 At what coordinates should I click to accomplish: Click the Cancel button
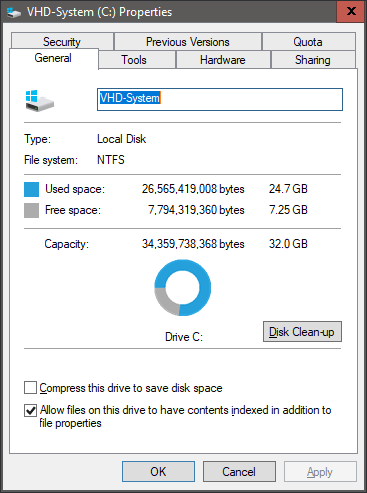(x=239, y=472)
